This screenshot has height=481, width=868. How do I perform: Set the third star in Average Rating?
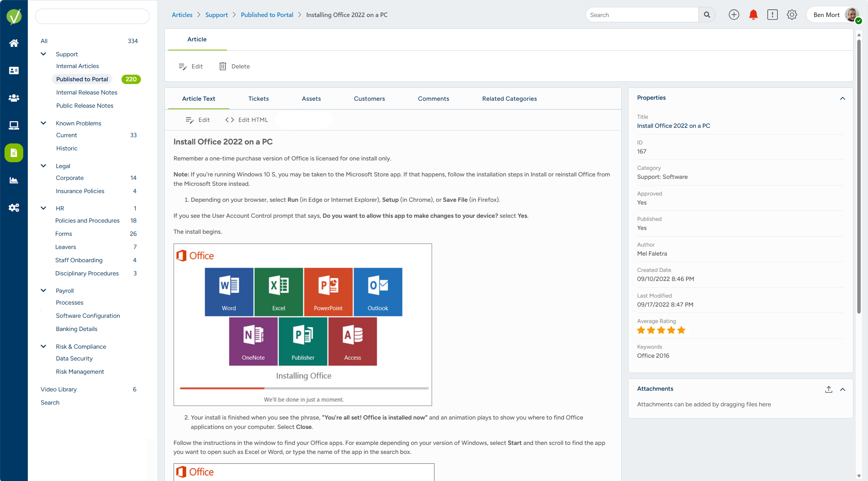click(x=660, y=330)
